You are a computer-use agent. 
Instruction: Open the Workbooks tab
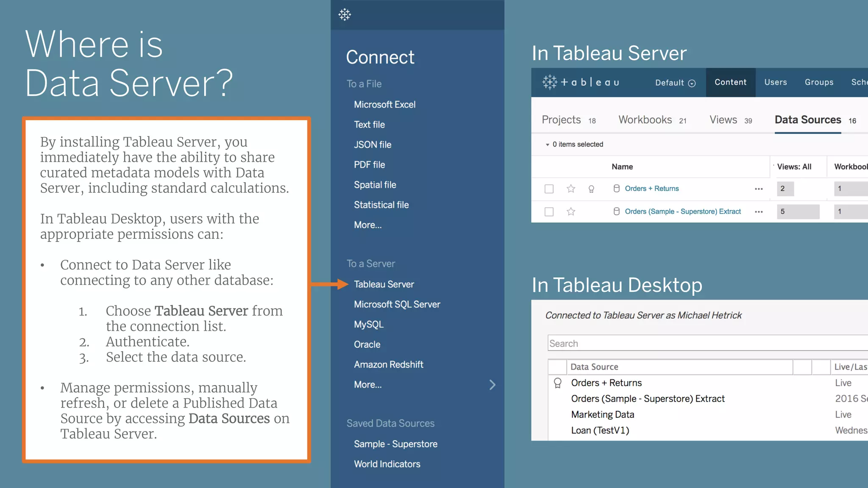click(x=652, y=120)
